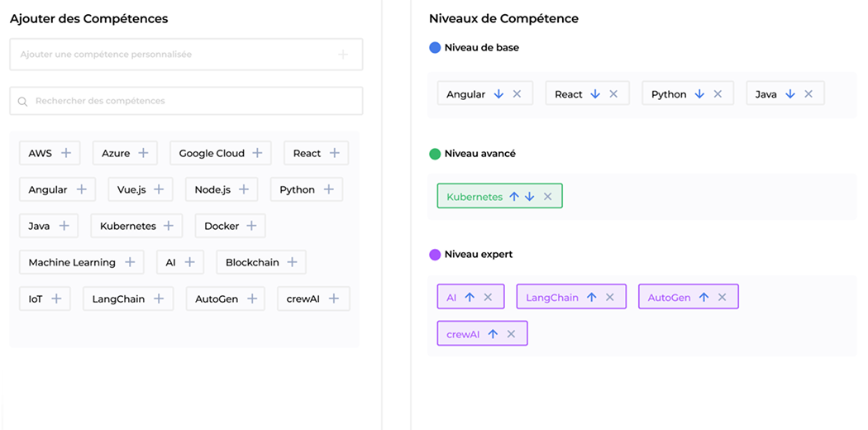
Task: Add Docker skill plus icon
Action: click(251, 226)
